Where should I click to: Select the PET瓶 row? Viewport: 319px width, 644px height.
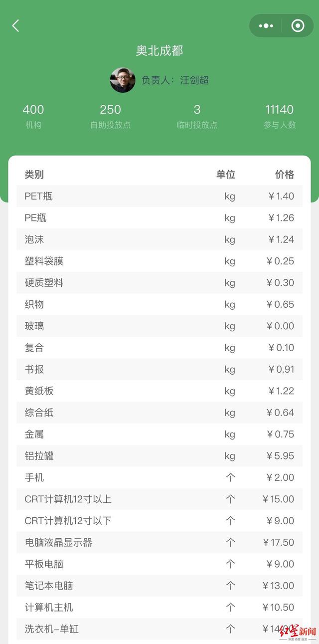[x=159, y=196]
